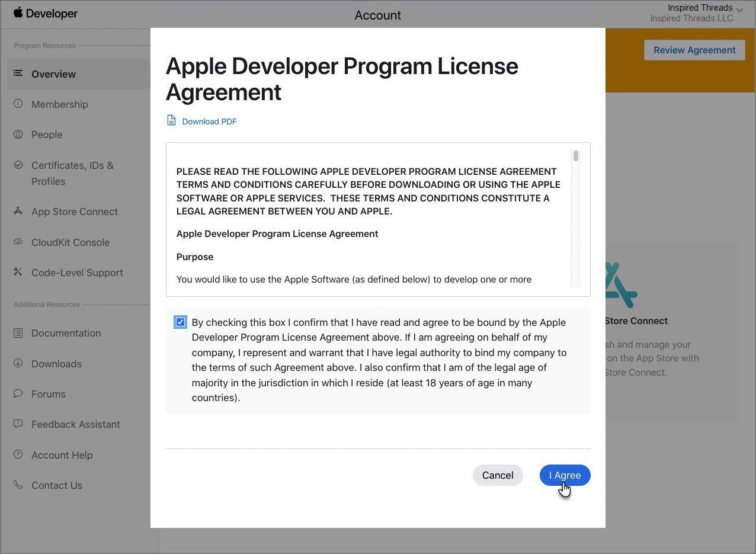Open Account Help

click(62, 455)
